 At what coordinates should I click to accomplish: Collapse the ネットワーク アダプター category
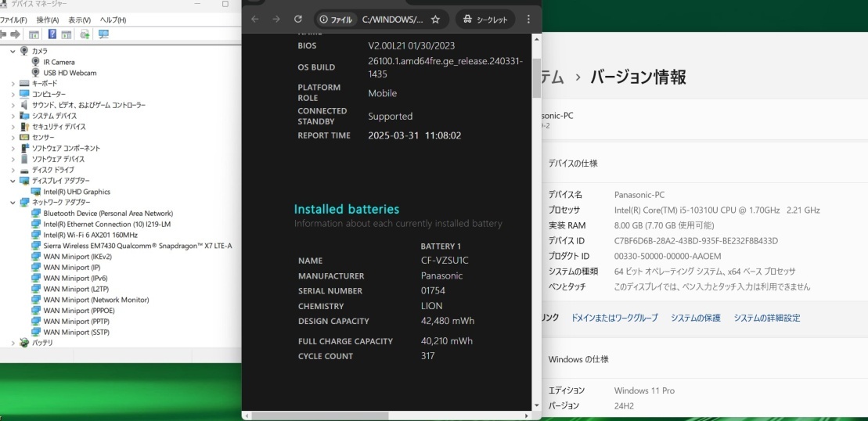(x=13, y=202)
